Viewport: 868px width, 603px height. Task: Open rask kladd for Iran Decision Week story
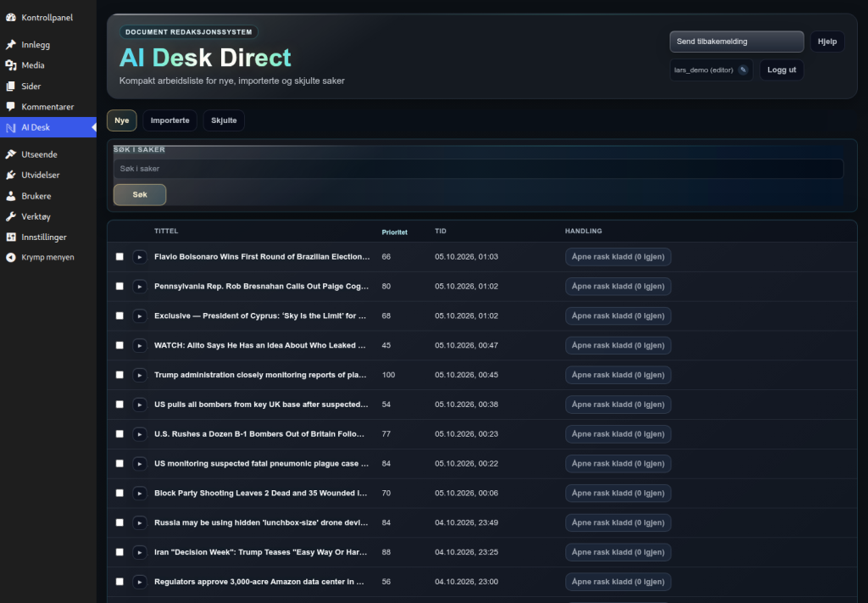(x=618, y=553)
